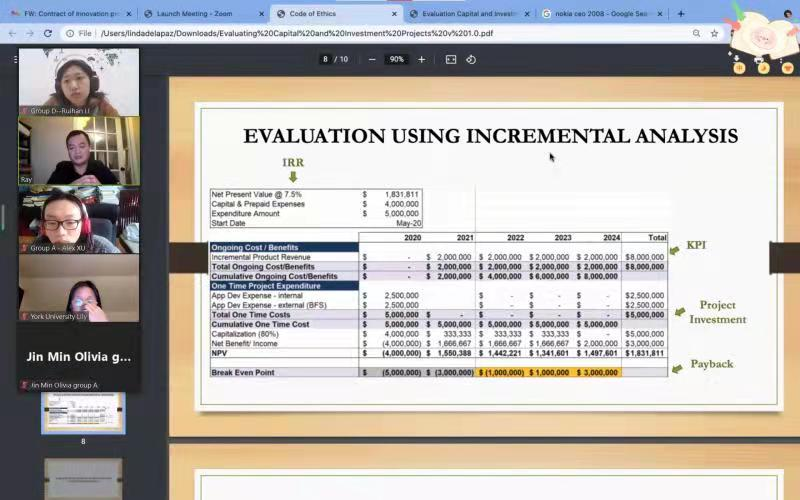Select the Jin Min Olivia group A tile
The height and width of the screenshot is (500, 800).
[79, 357]
